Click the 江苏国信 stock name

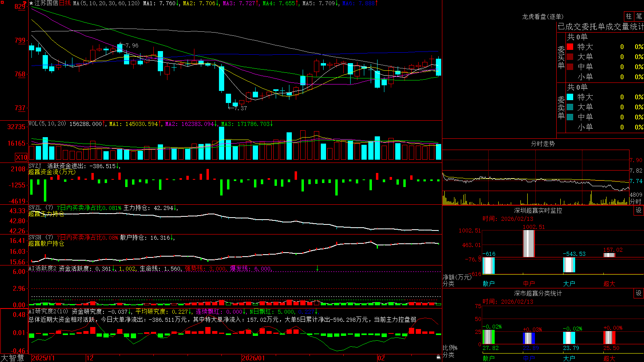click(x=46, y=3)
